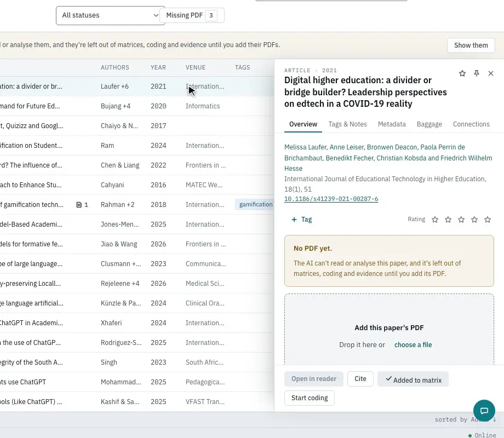Click the gamification tag chip

(x=255, y=204)
